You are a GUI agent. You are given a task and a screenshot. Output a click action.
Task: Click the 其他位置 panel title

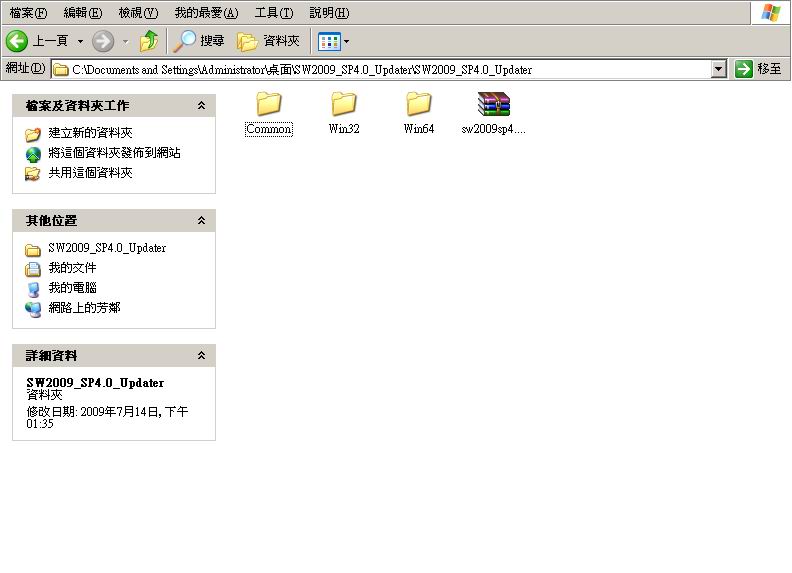[x=52, y=220]
